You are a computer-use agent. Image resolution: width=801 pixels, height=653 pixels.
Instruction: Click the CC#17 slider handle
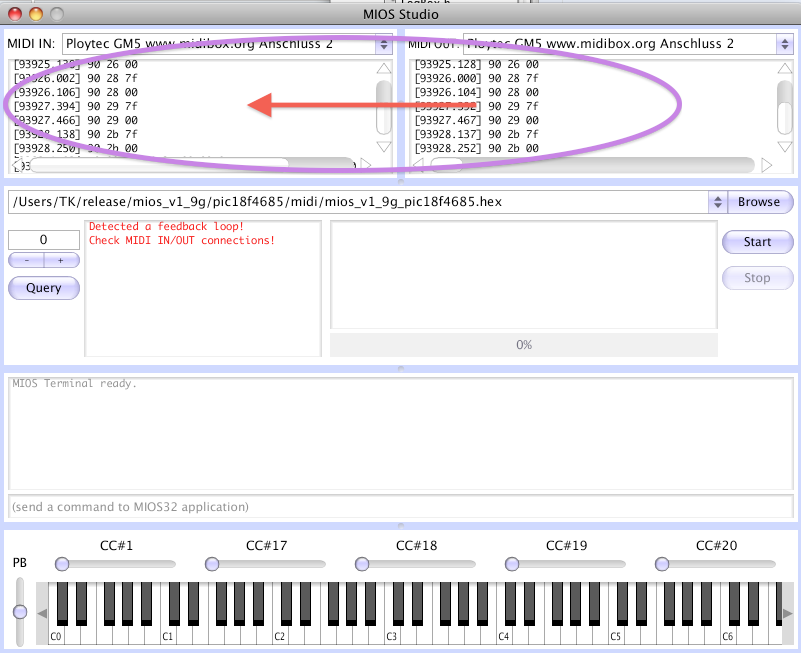212,564
